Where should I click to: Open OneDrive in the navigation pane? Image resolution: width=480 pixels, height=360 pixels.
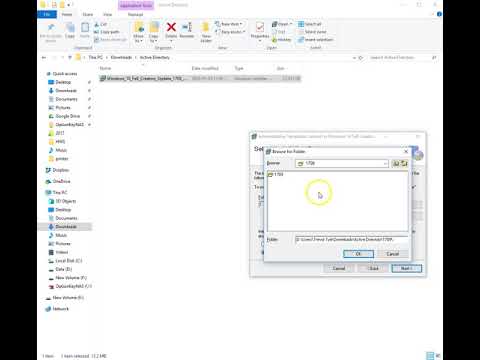[x=61, y=181]
